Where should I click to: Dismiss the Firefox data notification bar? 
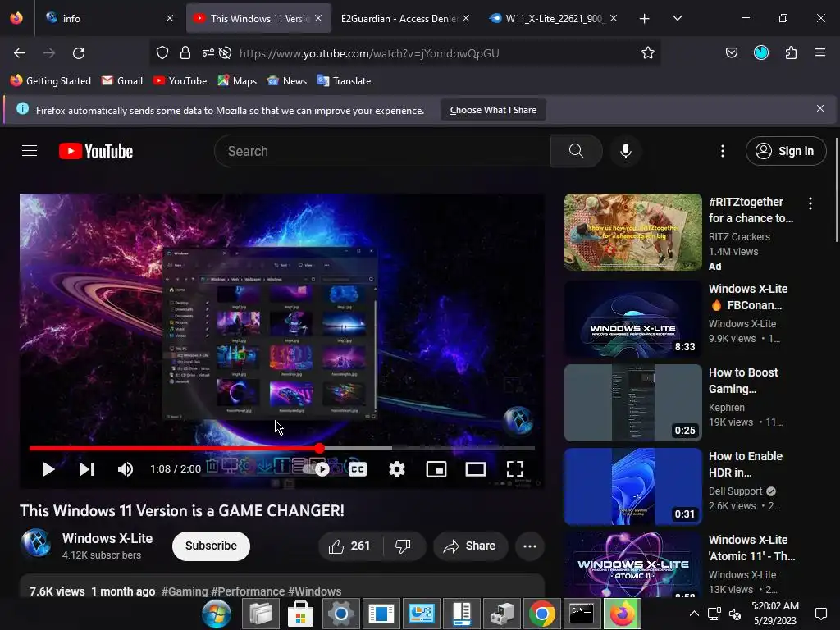[819, 109]
